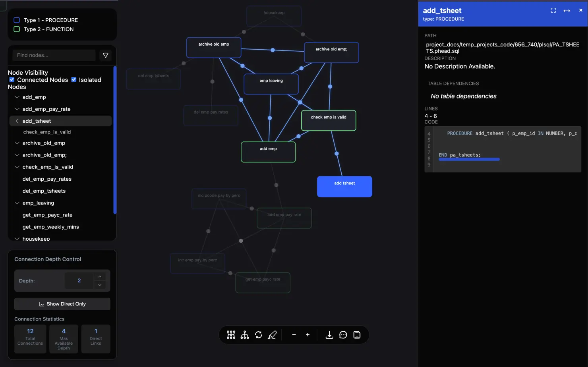Click the PA_TSHEETS.phead.sql path text

tap(503, 48)
